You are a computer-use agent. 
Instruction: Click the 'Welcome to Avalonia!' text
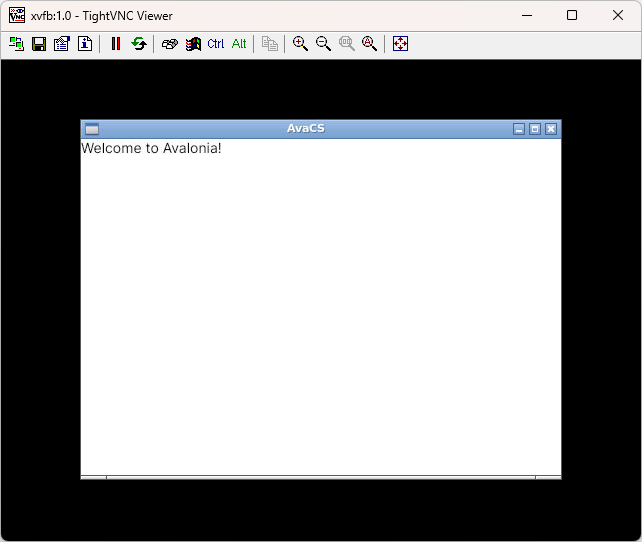[x=151, y=148]
